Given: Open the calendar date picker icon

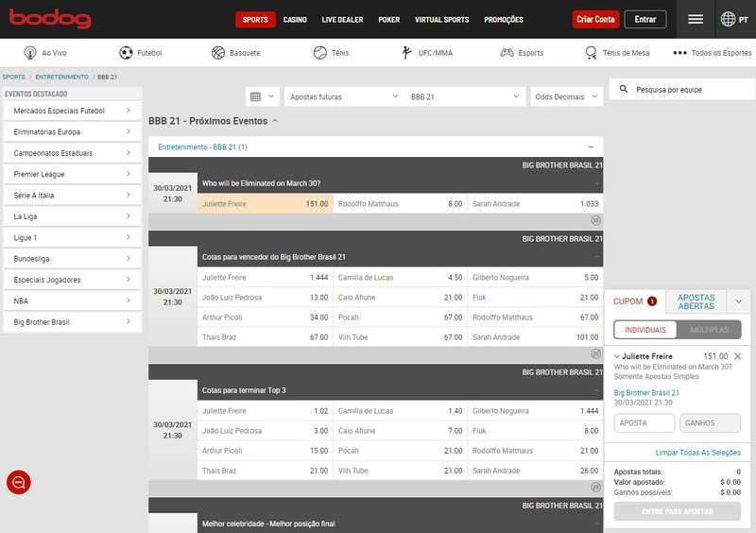Looking at the screenshot, I should point(255,96).
